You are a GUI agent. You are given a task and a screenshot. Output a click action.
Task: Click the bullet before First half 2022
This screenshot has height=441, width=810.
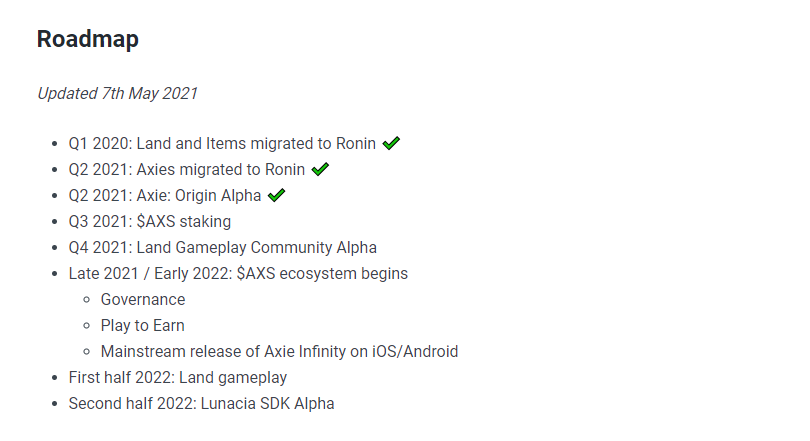[55, 378]
